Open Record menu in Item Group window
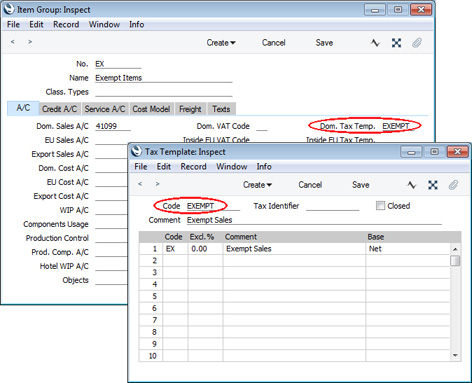The height and width of the screenshot is (383, 472). click(66, 24)
